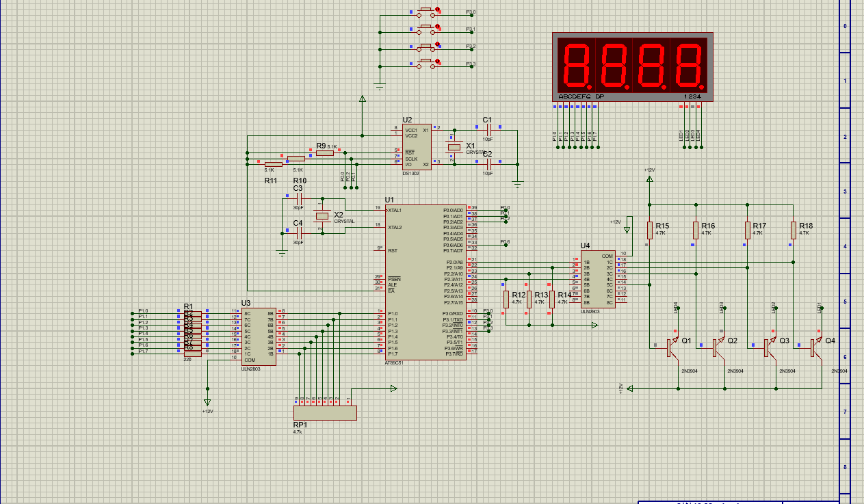
Task: Click the DS1302 part label under U2
Action: point(411,174)
